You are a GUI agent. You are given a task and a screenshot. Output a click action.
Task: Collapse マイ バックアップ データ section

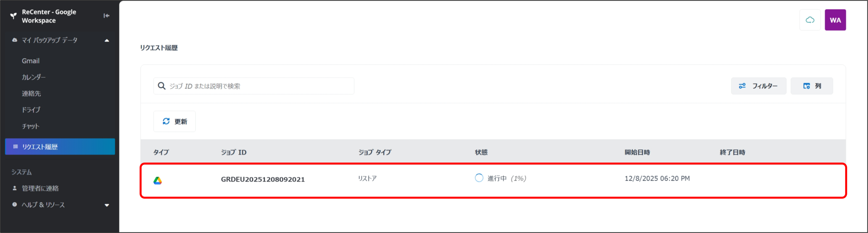(x=107, y=40)
